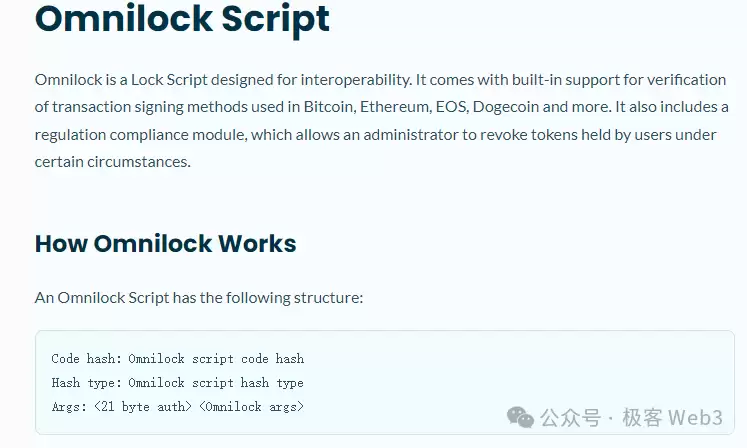The image size is (747, 448).
Task: Click the WeChat logo in the watermark
Action: click(520, 415)
